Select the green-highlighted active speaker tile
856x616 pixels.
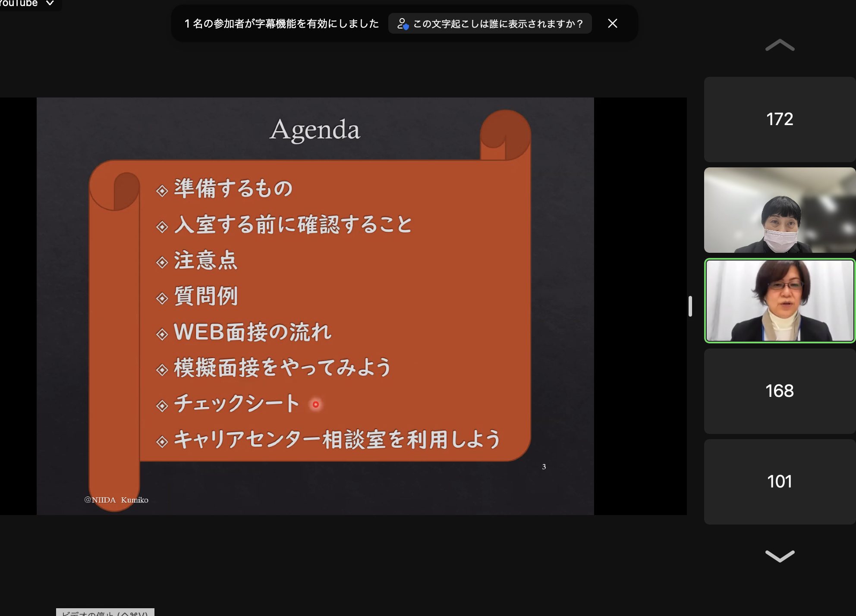(x=779, y=301)
